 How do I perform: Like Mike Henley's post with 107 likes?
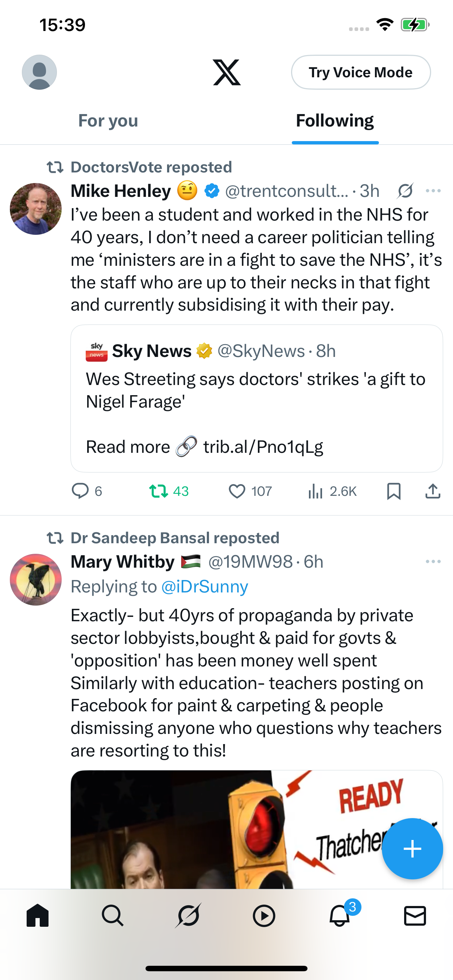coord(250,491)
